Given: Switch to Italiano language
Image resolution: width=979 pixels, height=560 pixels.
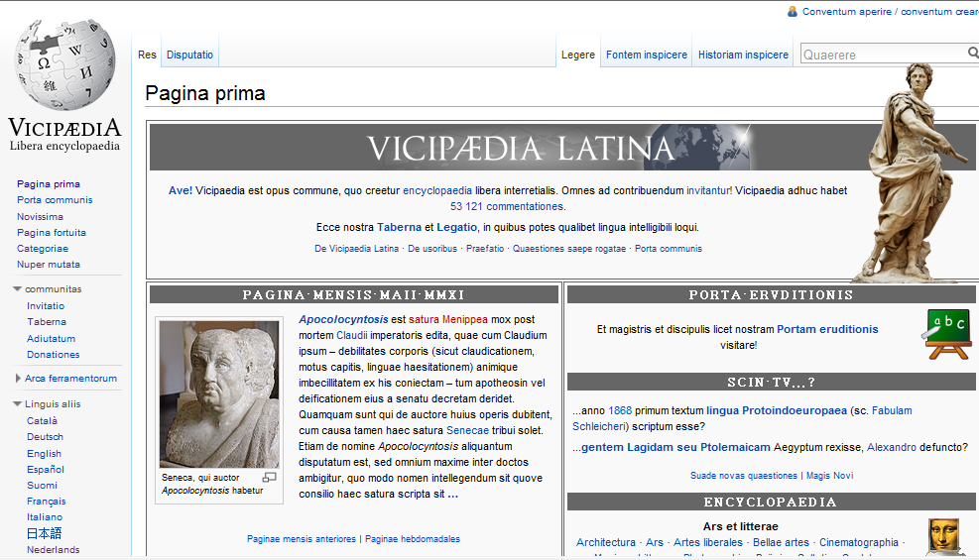Looking at the screenshot, I should 45,517.
